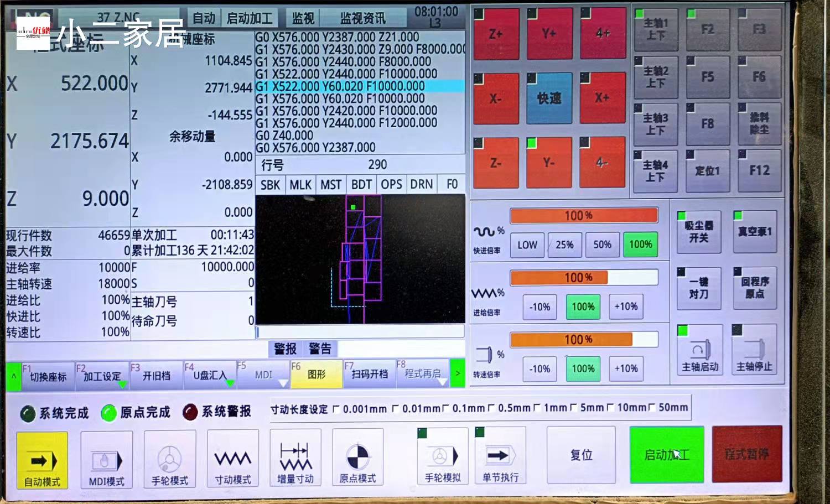The width and height of the screenshot is (830, 504).
Task: Switch to MDI模式 mode
Action: [106, 460]
